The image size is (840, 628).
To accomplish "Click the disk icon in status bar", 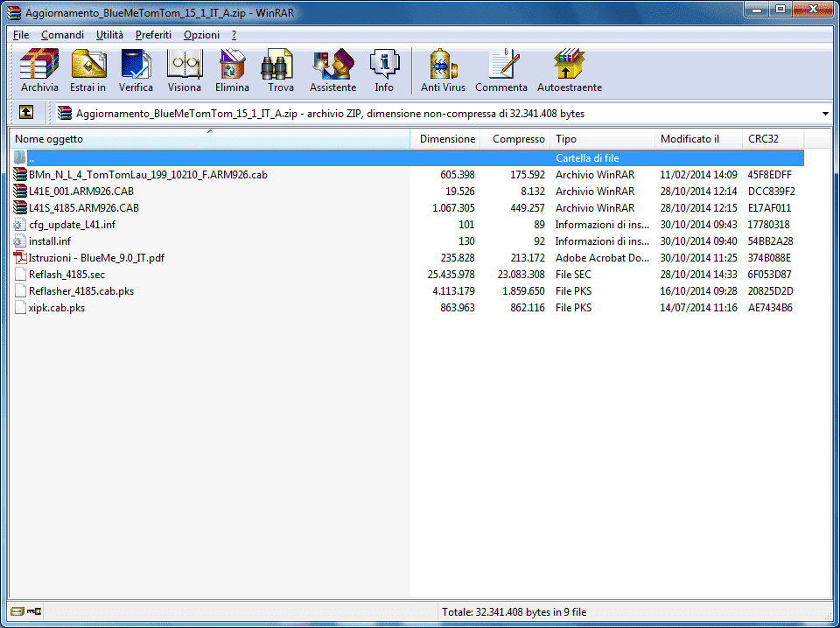I will point(17,611).
